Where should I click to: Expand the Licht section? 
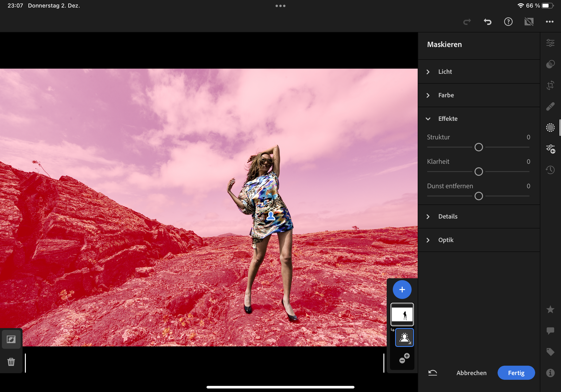coord(479,72)
